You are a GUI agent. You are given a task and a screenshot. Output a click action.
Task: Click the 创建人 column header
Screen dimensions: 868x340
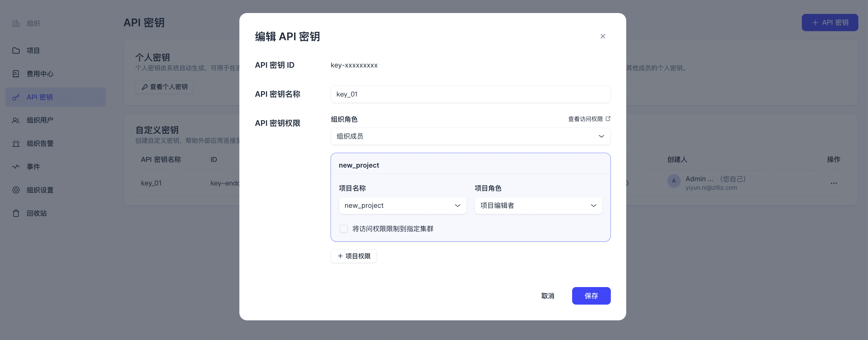click(x=677, y=159)
